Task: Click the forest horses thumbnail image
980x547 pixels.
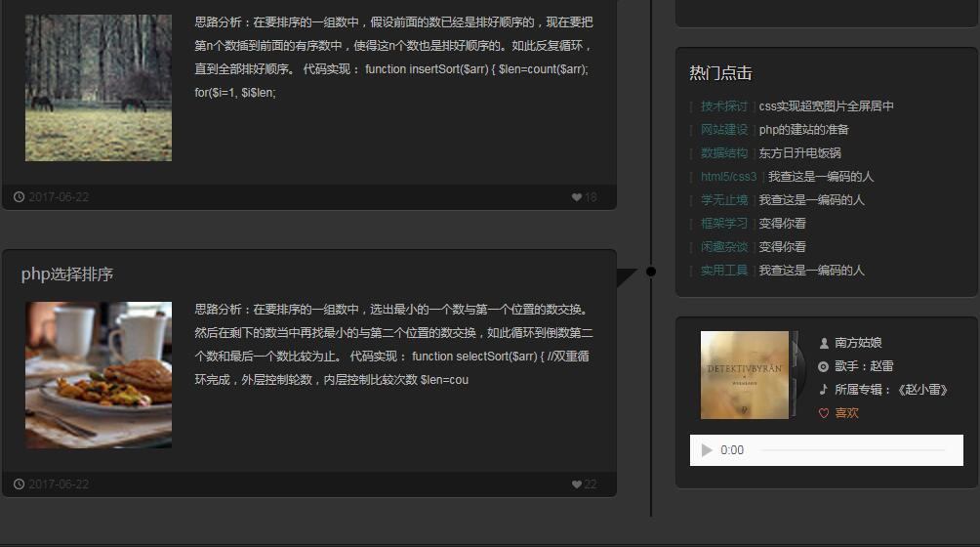Action: click(99, 88)
